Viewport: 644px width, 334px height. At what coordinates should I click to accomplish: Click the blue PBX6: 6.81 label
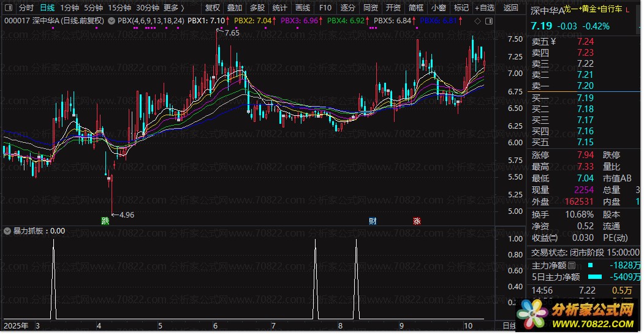(x=439, y=21)
